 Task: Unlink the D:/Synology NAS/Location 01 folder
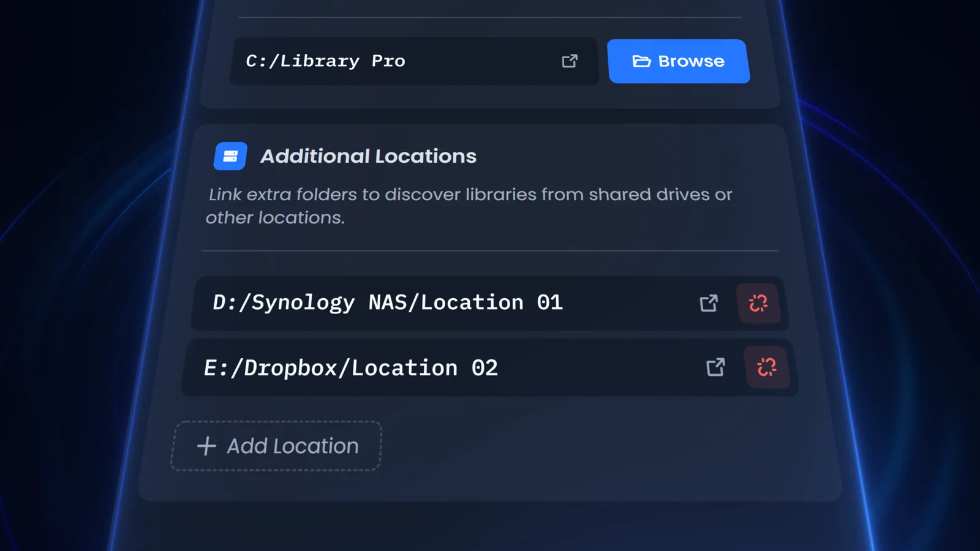(x=758, y=303)
